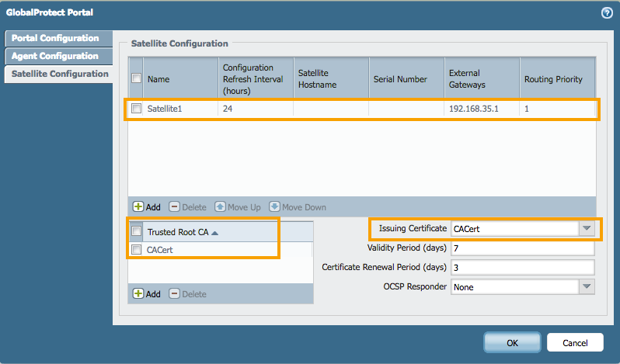Select the Certificate Renewal Period field
The height and width of the screenshot is (364, 620).
(522, 267)
